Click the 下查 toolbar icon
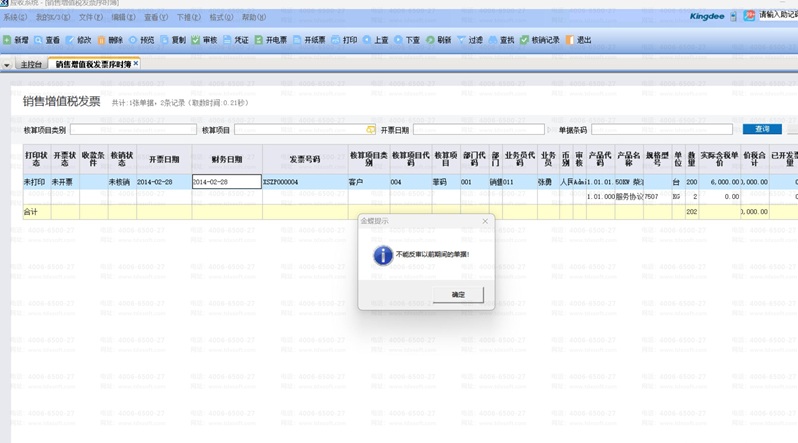 click(x=398, y=40)
